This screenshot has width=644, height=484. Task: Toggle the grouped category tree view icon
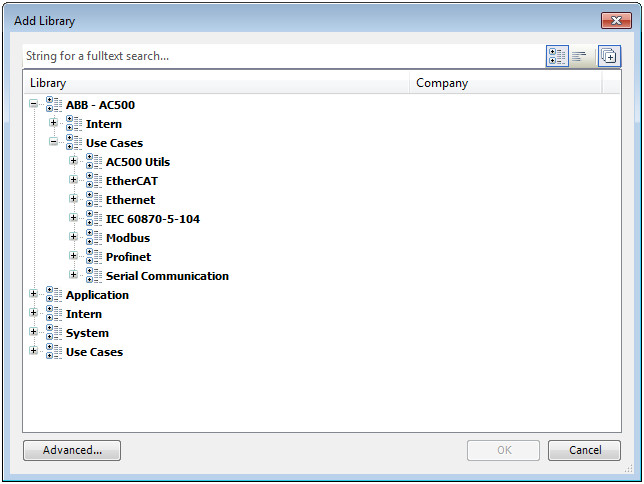coord(557,57)
